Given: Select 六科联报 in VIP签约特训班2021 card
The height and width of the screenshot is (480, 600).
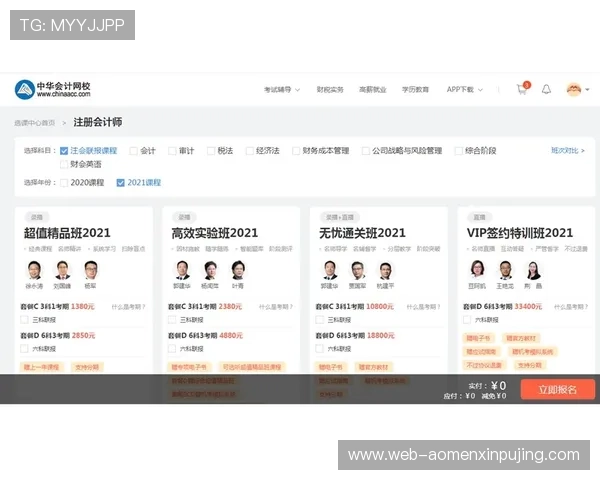Looking at the screenshot, I should [x=467, y=320].
